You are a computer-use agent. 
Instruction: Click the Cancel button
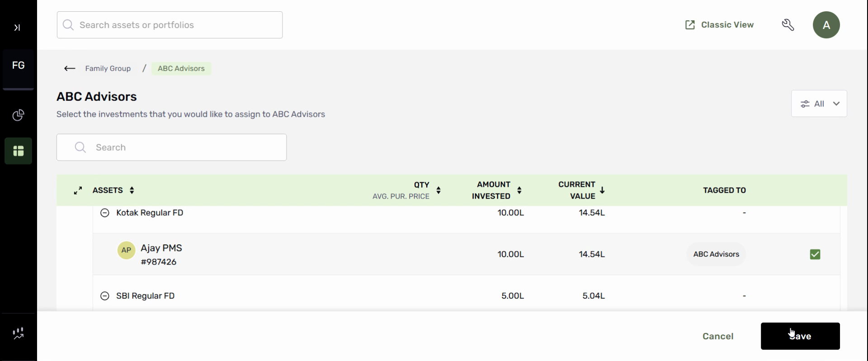tap(717, 336)
